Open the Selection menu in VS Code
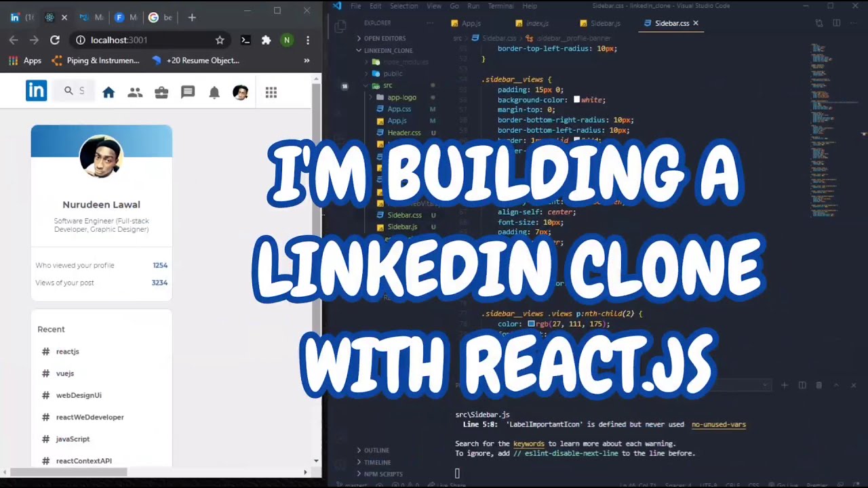Image resolution: width=868 pixels, height=488 pixels. tap(404, 6)
